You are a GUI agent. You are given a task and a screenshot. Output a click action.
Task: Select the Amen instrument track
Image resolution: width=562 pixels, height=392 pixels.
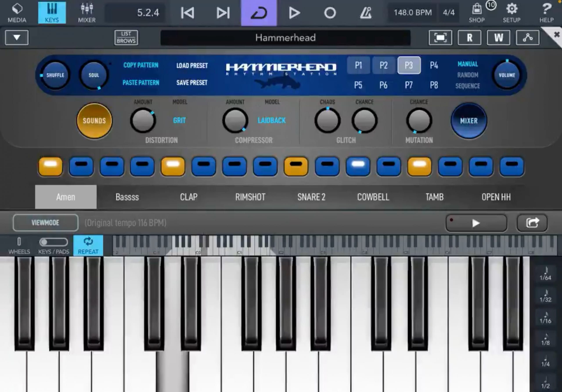(66, 197)
